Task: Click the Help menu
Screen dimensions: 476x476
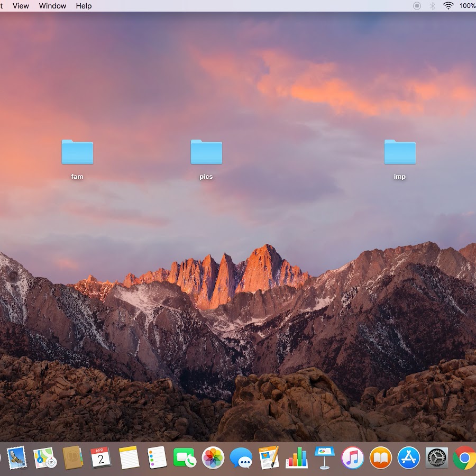Action: pyautogui.click(x=84, y=6)
